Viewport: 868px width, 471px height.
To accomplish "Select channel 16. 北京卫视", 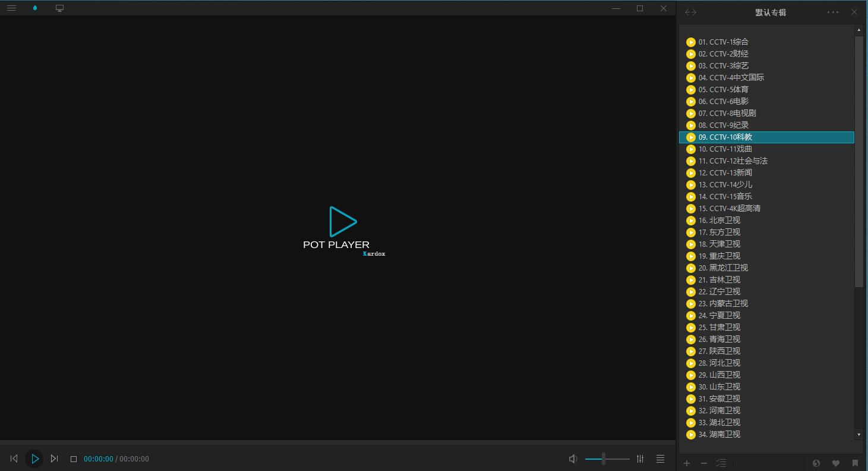I will 766,220.
